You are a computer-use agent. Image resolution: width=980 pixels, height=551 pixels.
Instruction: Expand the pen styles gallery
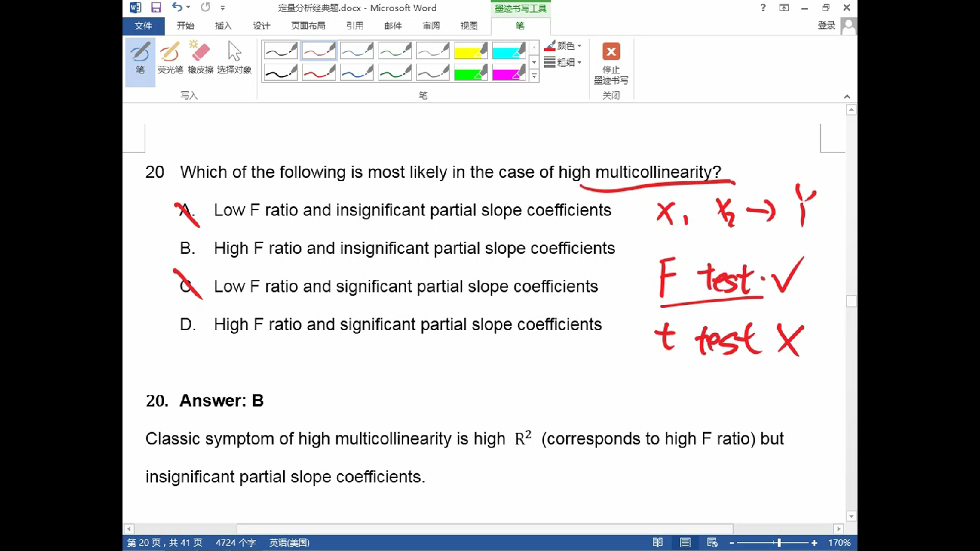534,77
